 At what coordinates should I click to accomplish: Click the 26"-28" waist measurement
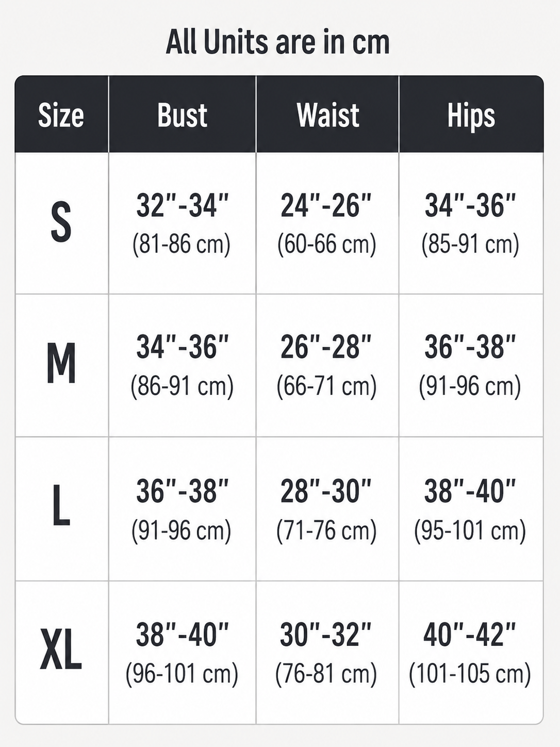[x=326, y=347]
